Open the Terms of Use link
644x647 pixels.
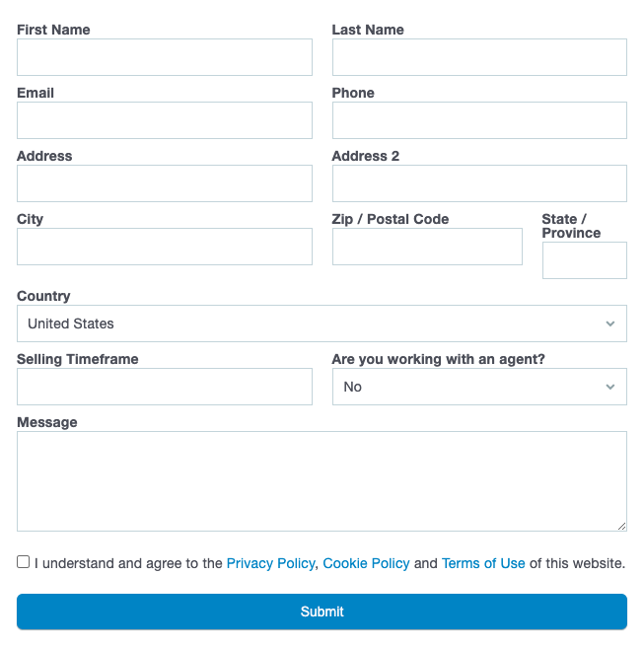tap(483, 563)
